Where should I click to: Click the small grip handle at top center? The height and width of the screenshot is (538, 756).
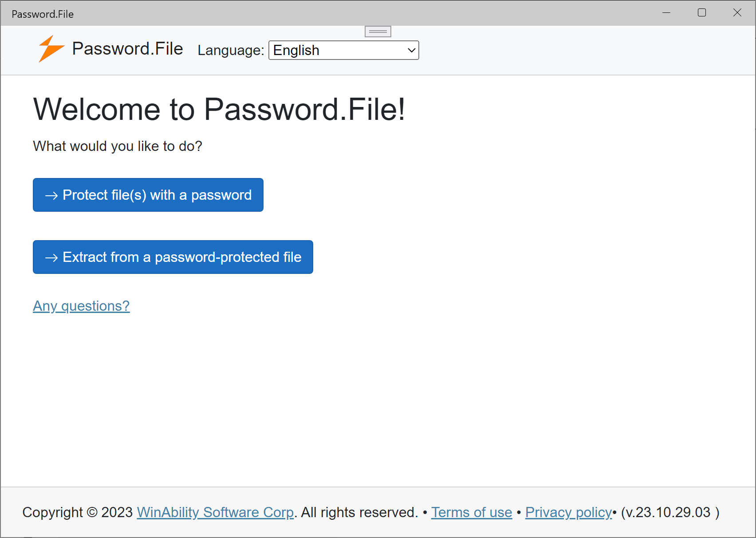click(x=378, y=32)
